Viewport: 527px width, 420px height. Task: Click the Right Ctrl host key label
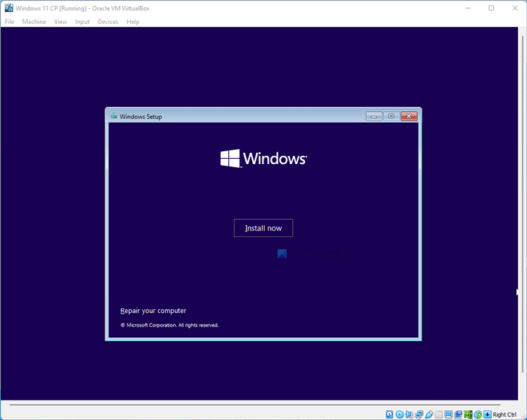(x=504, y=415)
